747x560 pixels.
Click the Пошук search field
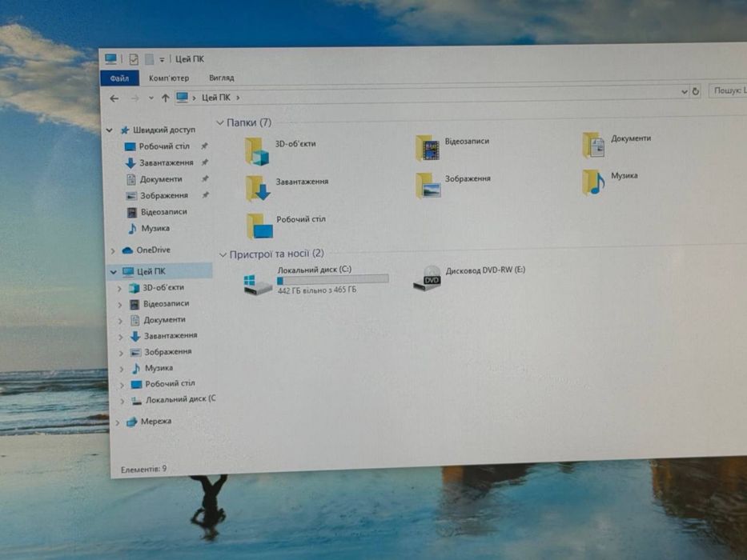[728, 90]
